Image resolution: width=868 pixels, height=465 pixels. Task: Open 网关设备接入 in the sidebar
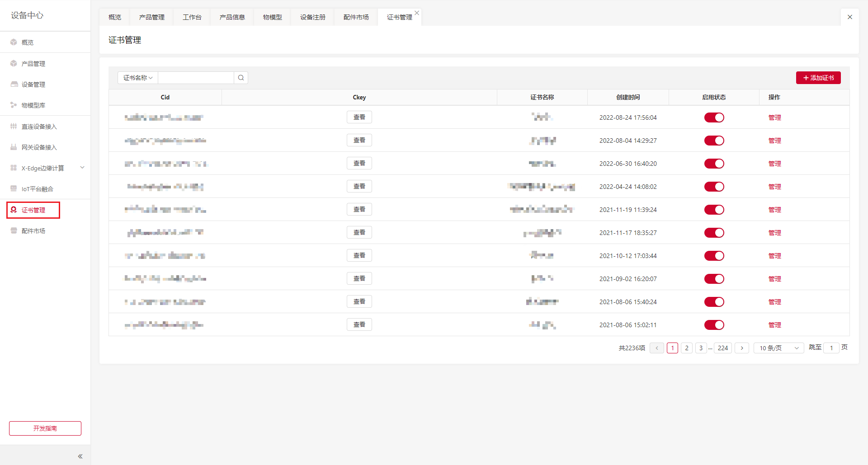click(x=39, y=147)
